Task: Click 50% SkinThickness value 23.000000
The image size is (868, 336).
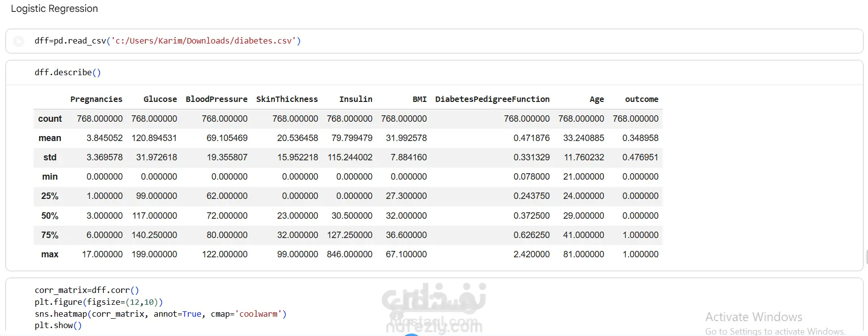Action: [298, 216]
